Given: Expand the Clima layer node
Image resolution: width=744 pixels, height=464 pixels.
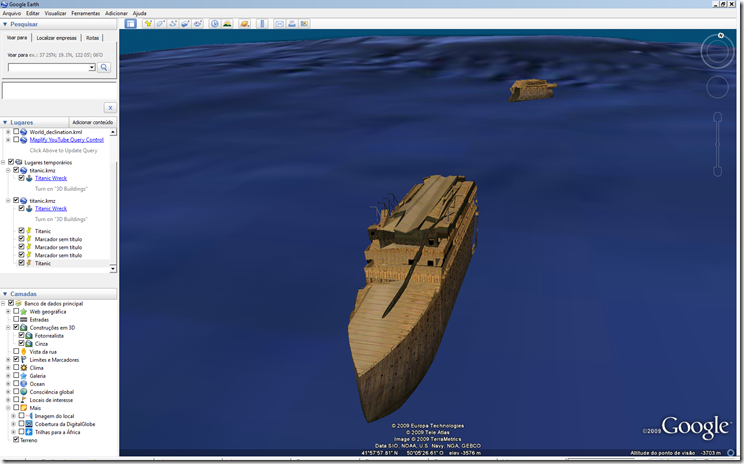Looking at the screenshot, I should (8, 368).
